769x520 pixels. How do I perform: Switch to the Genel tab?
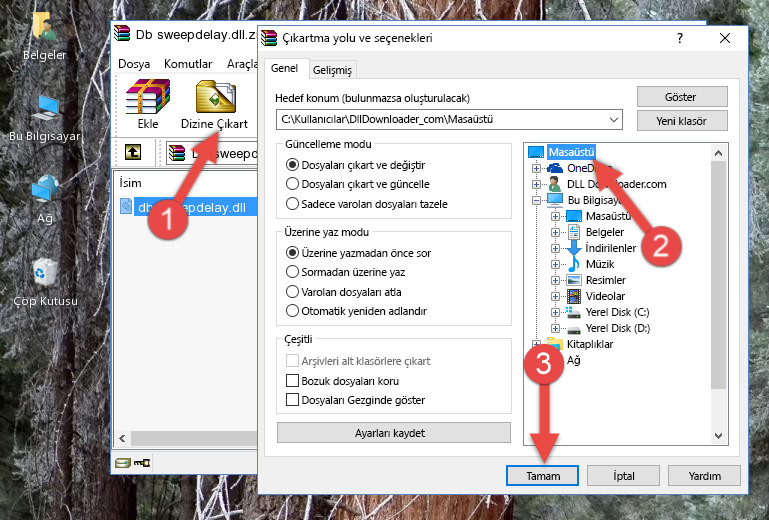(x=284, y=68)
